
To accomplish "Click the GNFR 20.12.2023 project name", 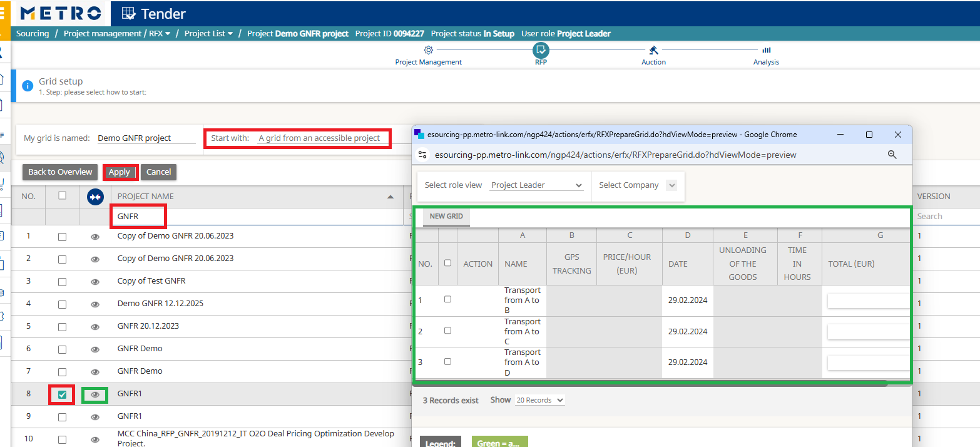I will click(148, 326).
